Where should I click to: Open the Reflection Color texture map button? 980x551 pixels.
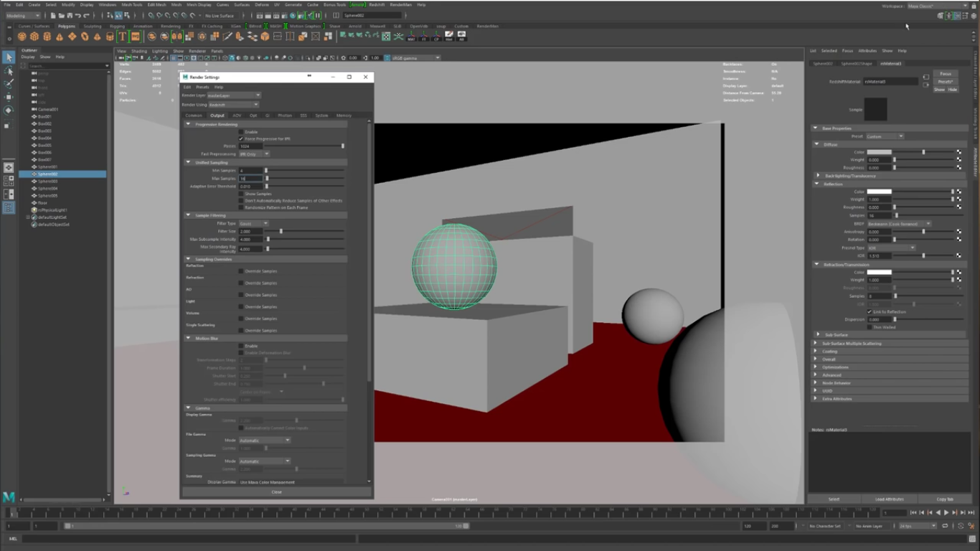(958, 192)
